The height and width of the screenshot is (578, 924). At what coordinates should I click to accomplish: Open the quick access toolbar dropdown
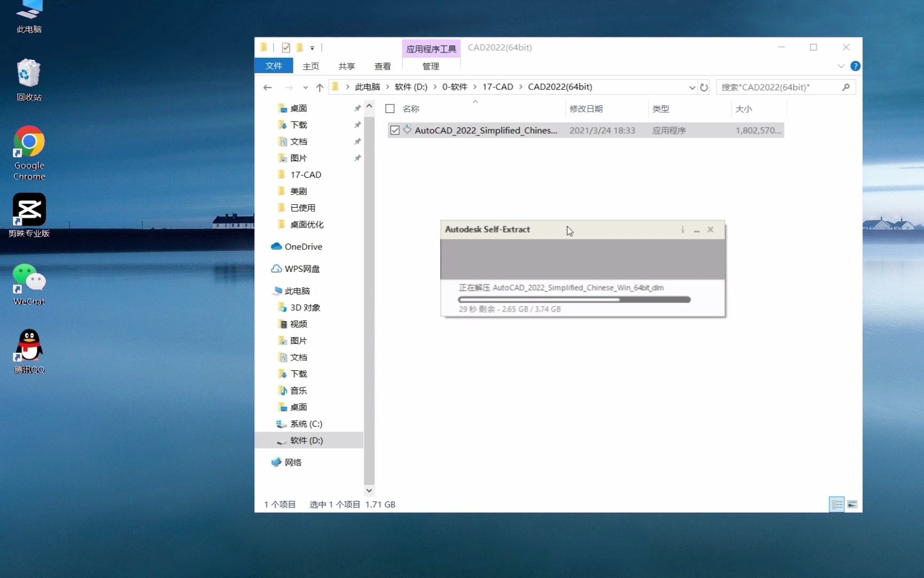(x=312, y=48)
